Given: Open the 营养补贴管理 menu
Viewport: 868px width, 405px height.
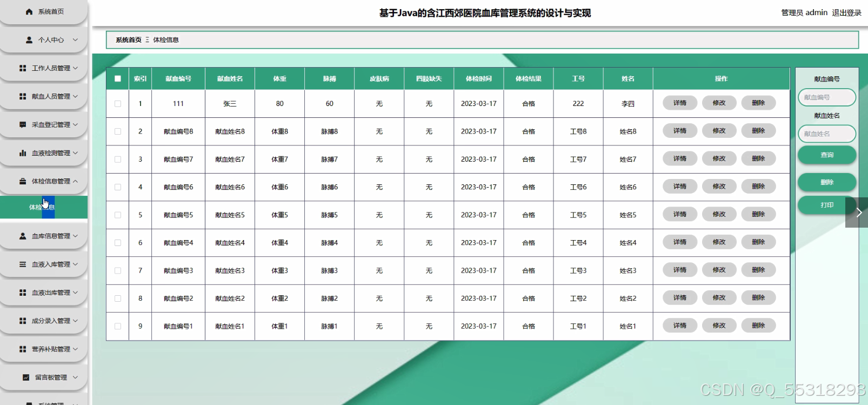Looking at the screenshot, I should (x=44, y=349).
